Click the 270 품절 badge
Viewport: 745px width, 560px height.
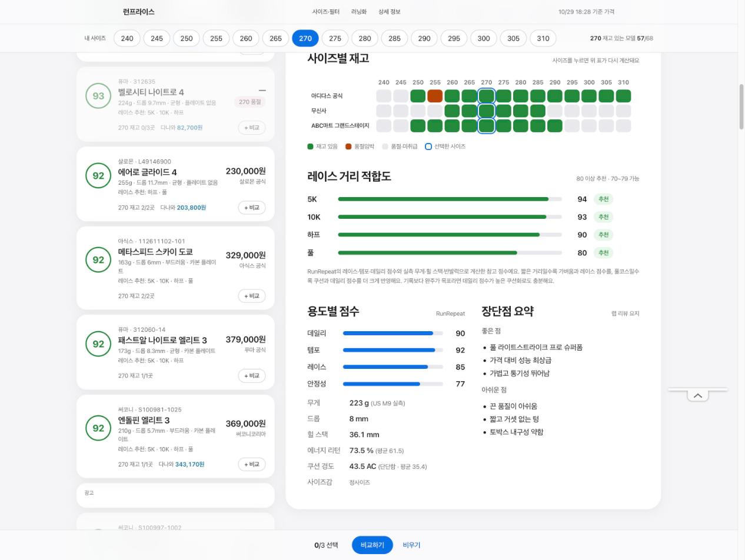(250, 102)
